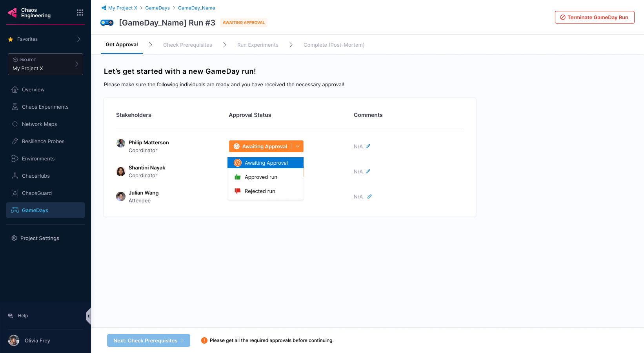
Task: Open the Run Experiments step tab
Action: pos(258,45)
